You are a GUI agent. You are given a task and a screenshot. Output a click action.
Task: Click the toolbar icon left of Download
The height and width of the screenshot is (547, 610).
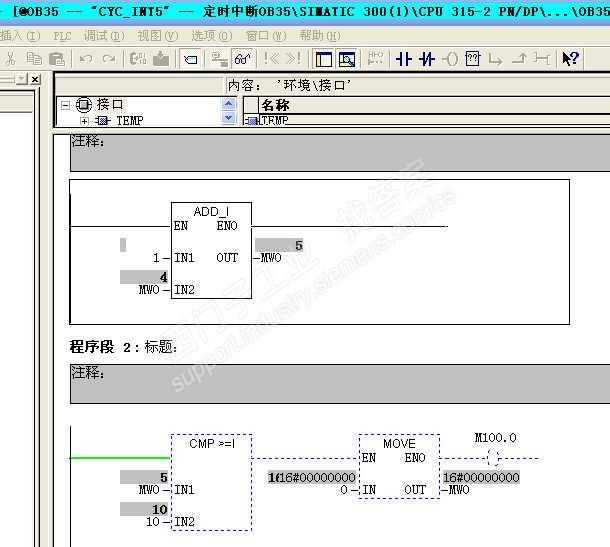click(138, 59)
